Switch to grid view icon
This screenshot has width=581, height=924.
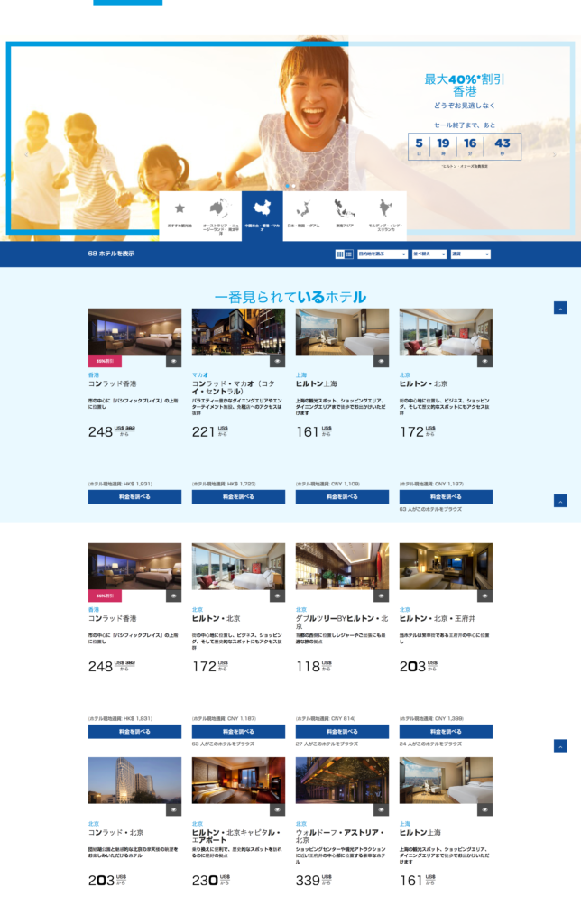pyautogui.click(x=340, y=254)
